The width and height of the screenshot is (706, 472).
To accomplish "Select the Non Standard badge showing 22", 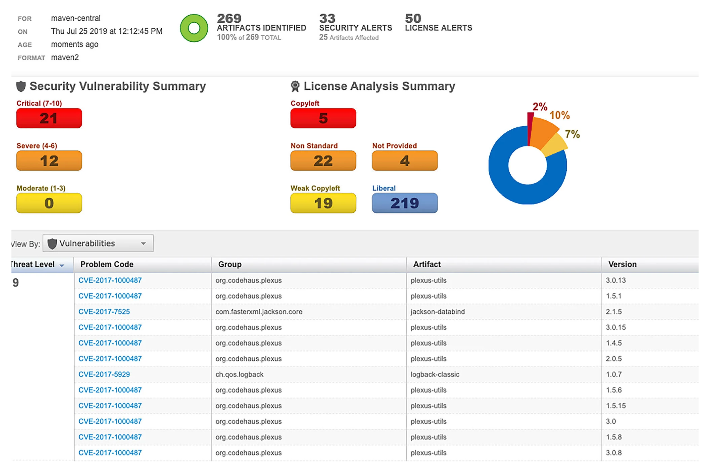I will coord(323,161).
